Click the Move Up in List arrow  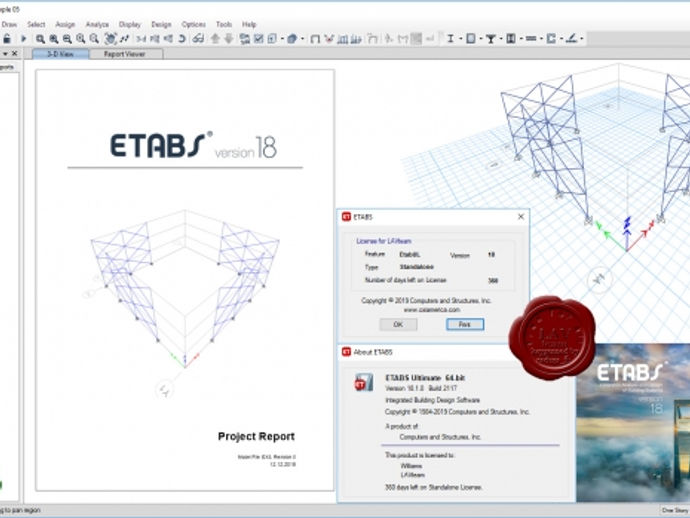point(215,39)
